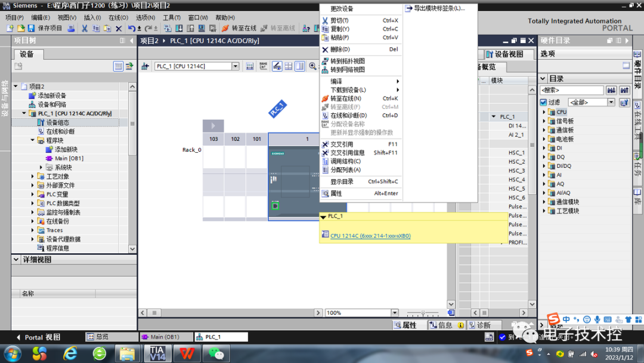
Task: Click the paste toolbar icon
Action: (107, 29)
